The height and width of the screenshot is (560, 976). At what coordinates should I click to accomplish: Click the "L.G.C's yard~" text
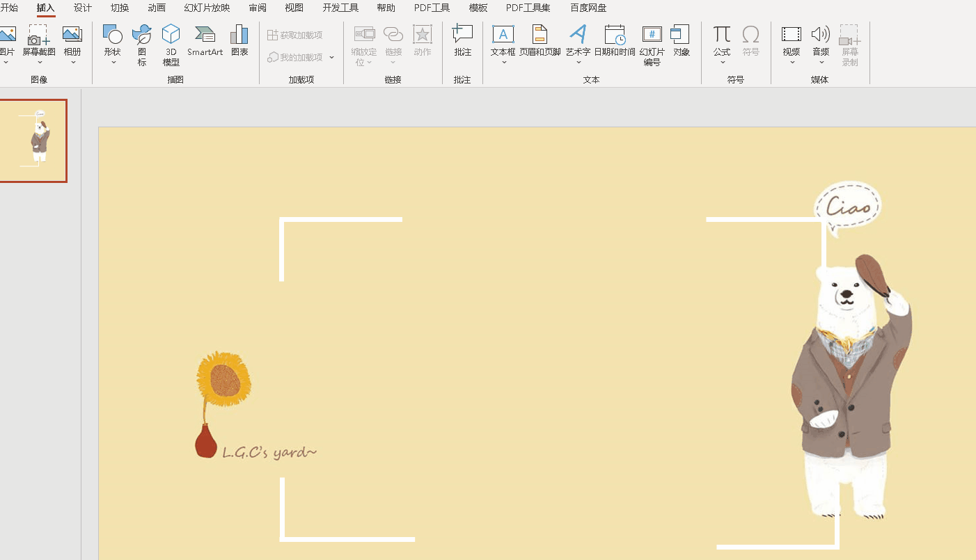[269, 452]
